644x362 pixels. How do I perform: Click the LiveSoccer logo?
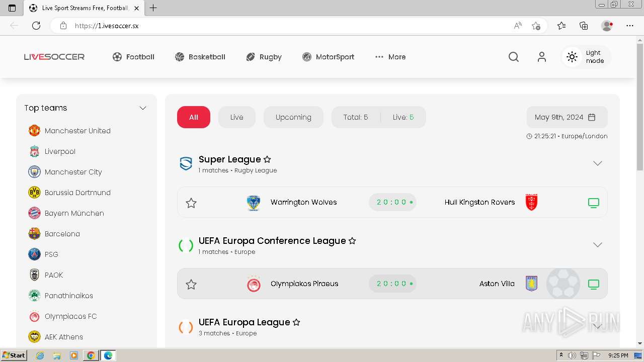tap(54, 57)
